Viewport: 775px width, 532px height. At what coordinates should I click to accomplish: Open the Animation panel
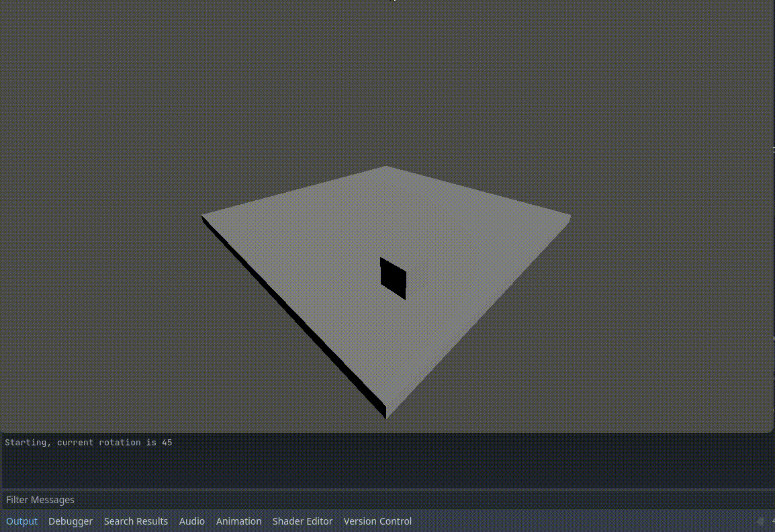pyautogui.click(x=238, y=521)
